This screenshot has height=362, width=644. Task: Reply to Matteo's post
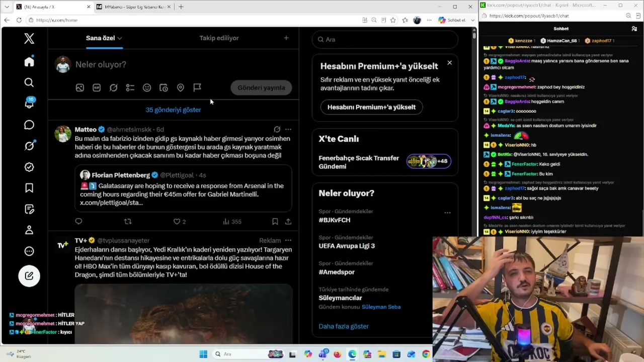tap(78, 221)
